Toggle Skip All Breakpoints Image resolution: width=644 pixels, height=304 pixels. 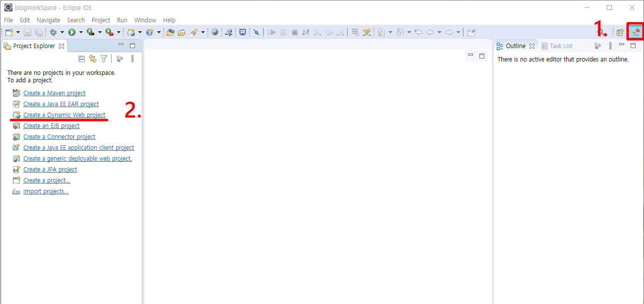pyautogui.click(x=256, y=32)
